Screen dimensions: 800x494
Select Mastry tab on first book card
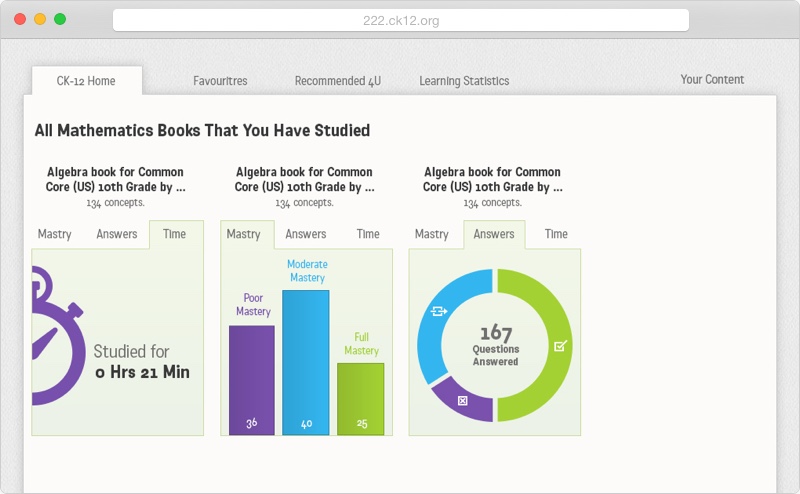(x=55, y=234)
